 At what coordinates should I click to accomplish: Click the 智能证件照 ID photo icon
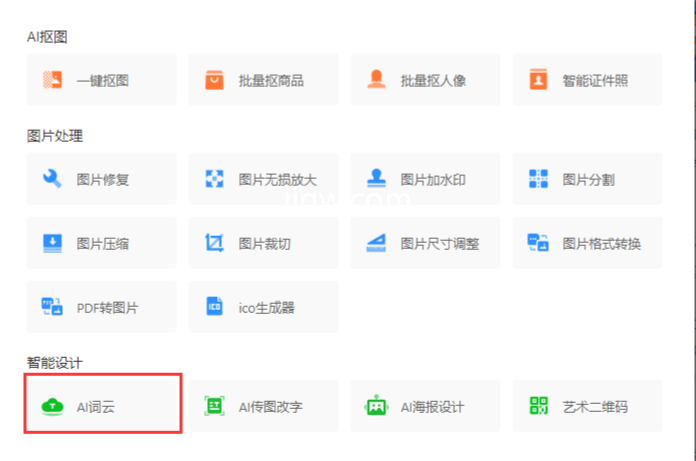coord(538,80)
